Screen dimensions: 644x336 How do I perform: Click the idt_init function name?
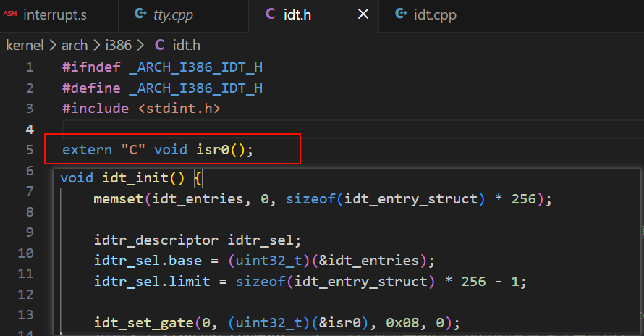click(x=128, y=178)
